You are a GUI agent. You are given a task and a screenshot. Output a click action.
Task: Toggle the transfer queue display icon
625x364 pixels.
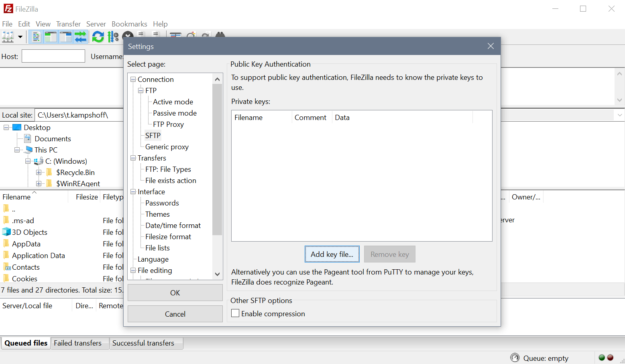(x=80, y=37)
